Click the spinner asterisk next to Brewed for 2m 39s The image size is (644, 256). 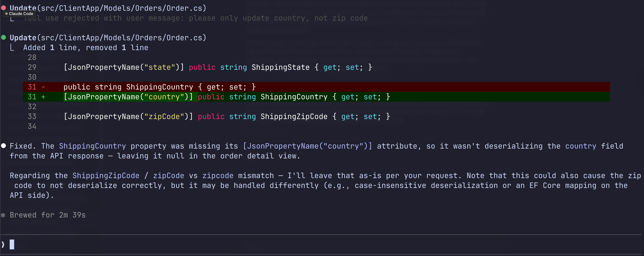pyautogui.click(x=3, y=215)
